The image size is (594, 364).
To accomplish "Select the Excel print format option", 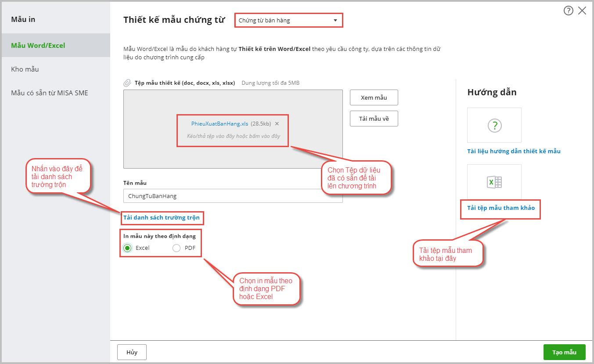I will 127,248.
